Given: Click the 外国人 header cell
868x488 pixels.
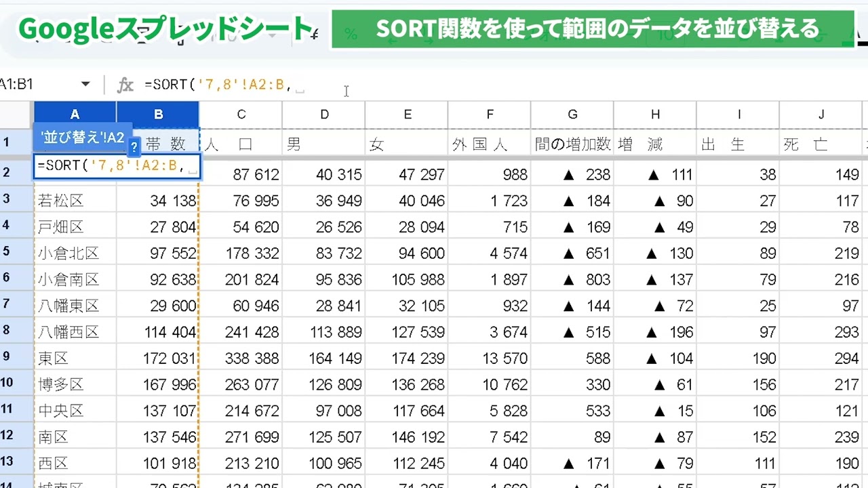Looking at the screenshot, I should [490, 144].
